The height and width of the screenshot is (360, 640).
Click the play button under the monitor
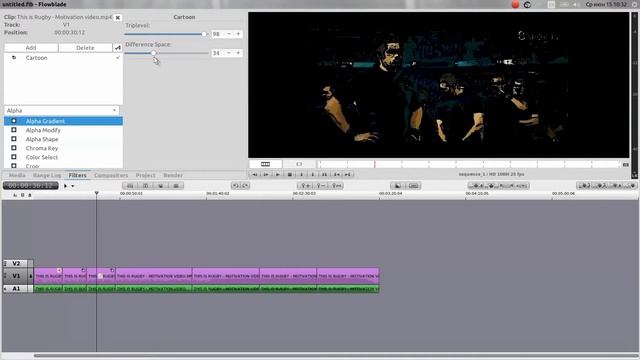278,174
